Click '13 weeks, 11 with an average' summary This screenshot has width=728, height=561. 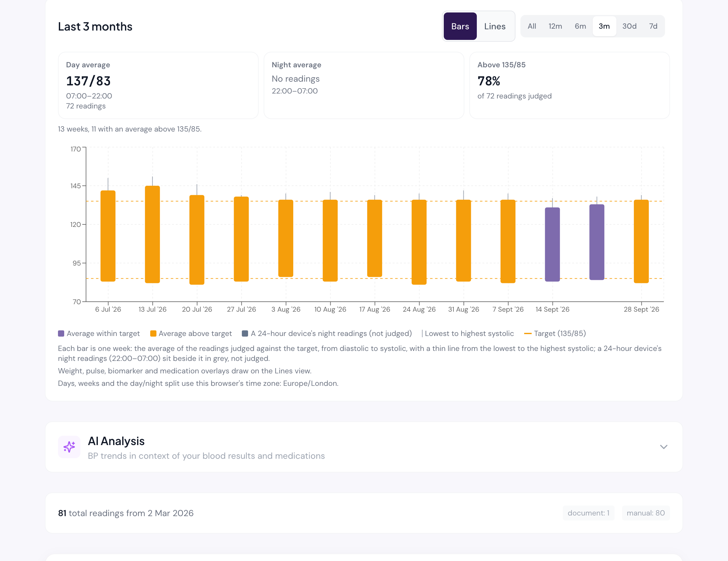(x=130, y=129)
